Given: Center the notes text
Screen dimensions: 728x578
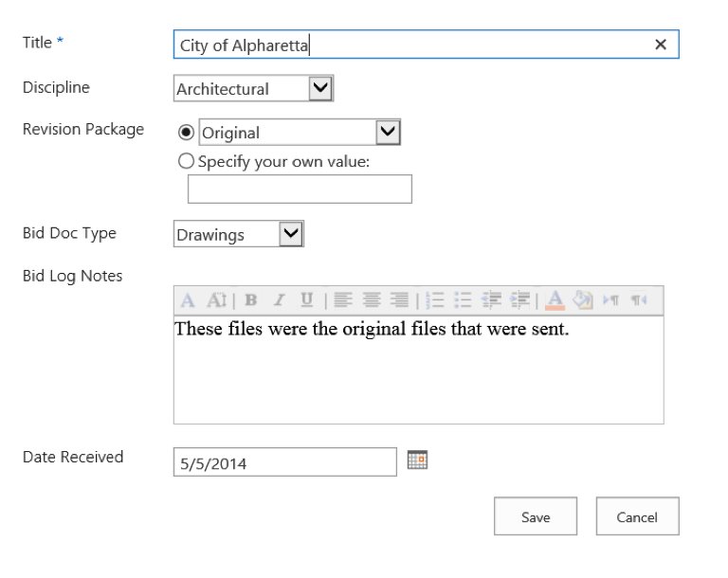Looking at the screenshot, I should 372,300.
